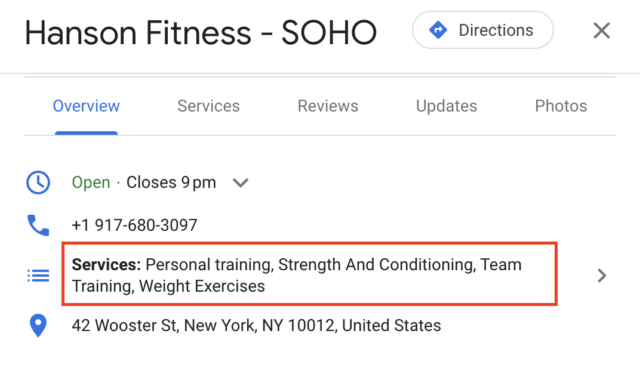Click the green Open status text
Viewport: 640px width, 371px height.
91,182
